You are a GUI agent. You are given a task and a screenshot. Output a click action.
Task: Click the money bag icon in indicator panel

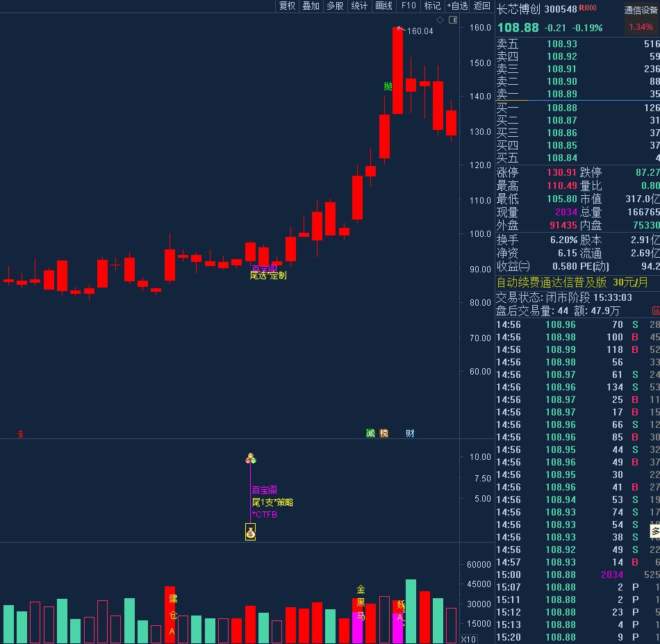pos(250,532)
